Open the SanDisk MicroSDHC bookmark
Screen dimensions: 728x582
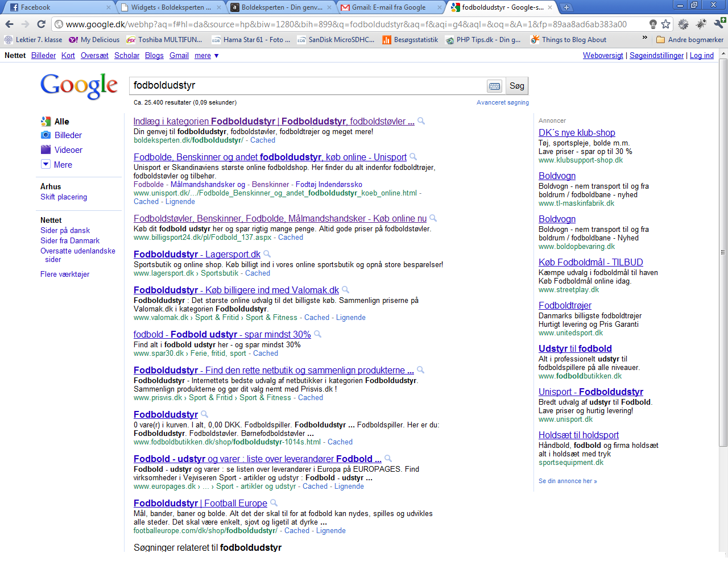336,40
